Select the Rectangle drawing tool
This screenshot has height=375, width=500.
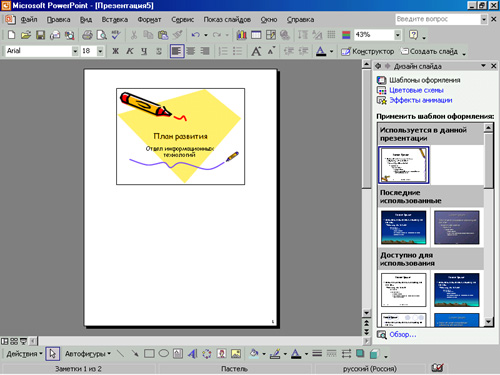149,354
